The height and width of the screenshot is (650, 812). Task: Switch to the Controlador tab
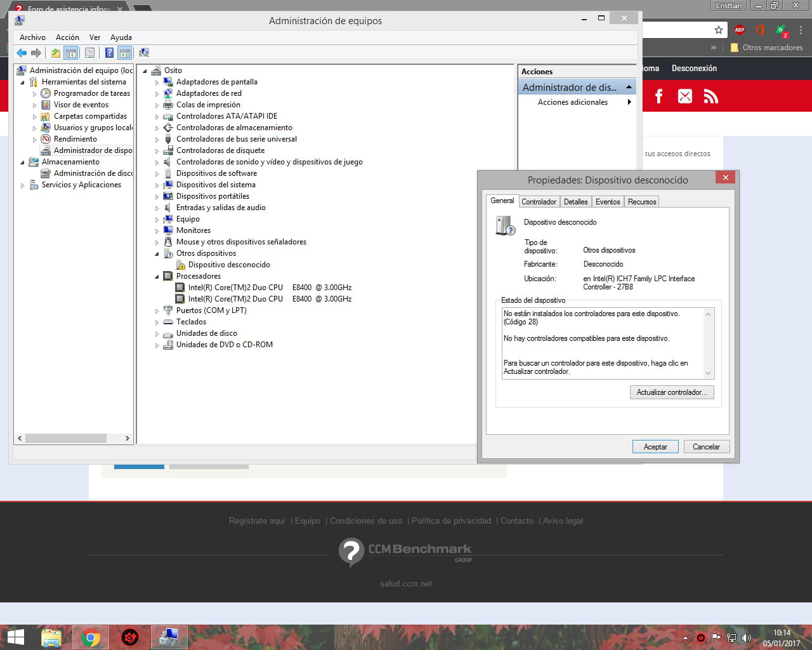(x=539, y=202)
